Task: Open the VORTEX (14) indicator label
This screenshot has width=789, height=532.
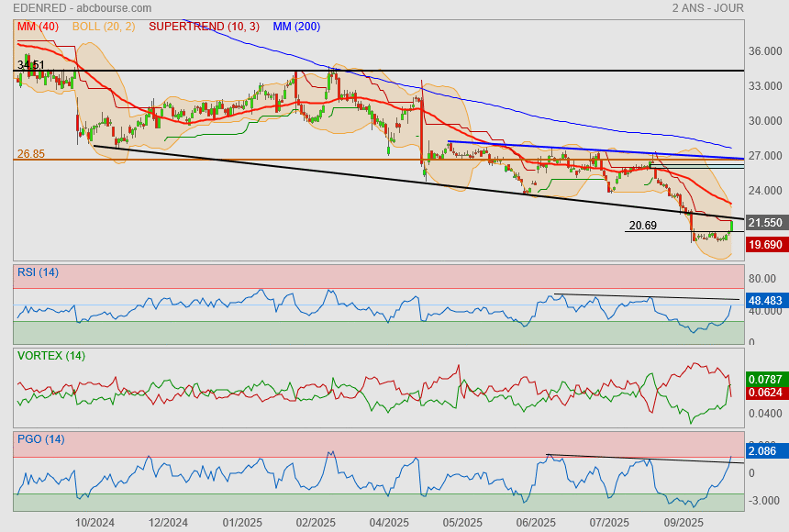Action: (50, 355)
